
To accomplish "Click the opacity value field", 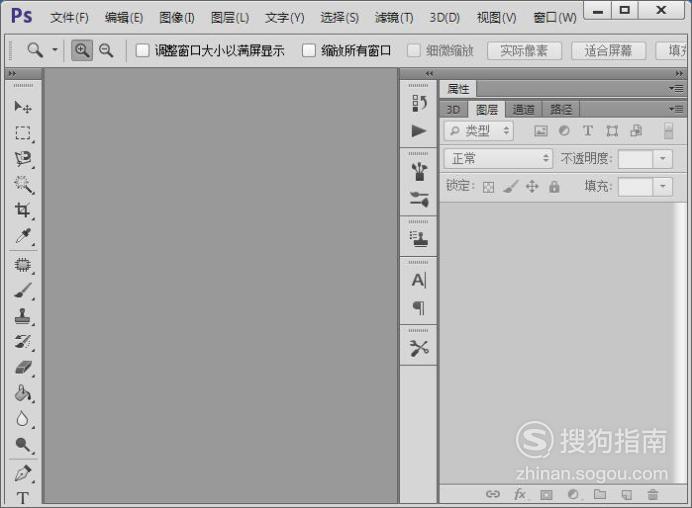I will coord(636,159).
